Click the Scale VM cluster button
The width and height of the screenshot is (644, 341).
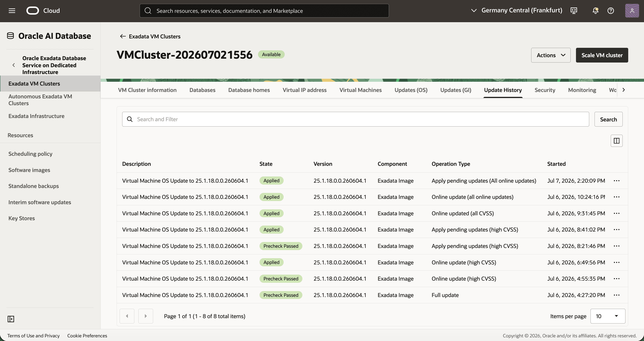point(602,55)
